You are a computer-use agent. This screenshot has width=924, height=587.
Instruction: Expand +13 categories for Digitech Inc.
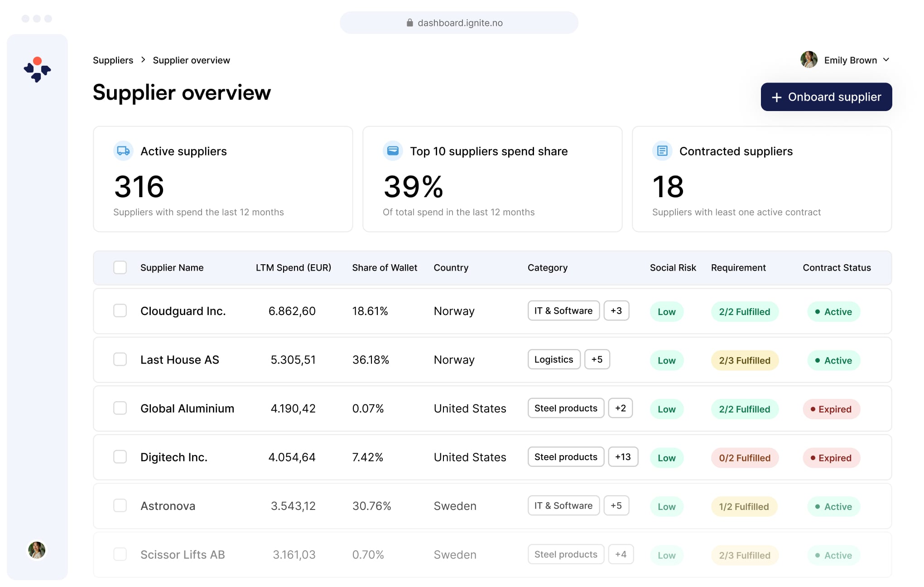pyautogui.click(x=623, y=457)
